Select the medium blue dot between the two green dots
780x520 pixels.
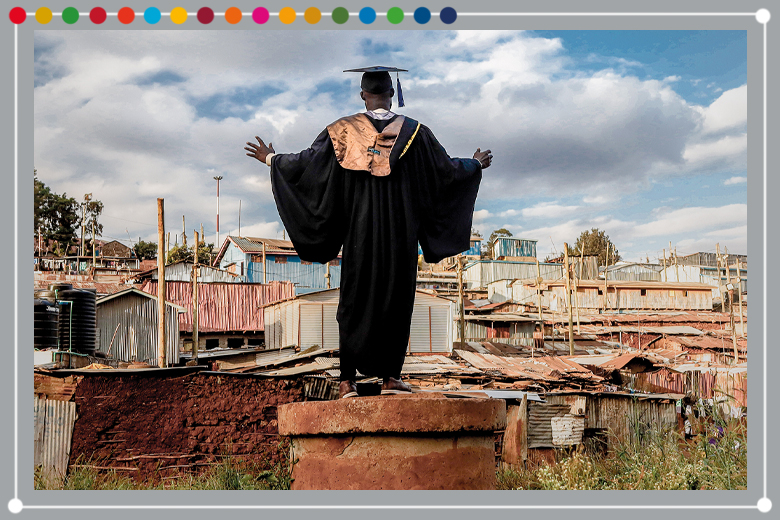click(x=368, y=15)
